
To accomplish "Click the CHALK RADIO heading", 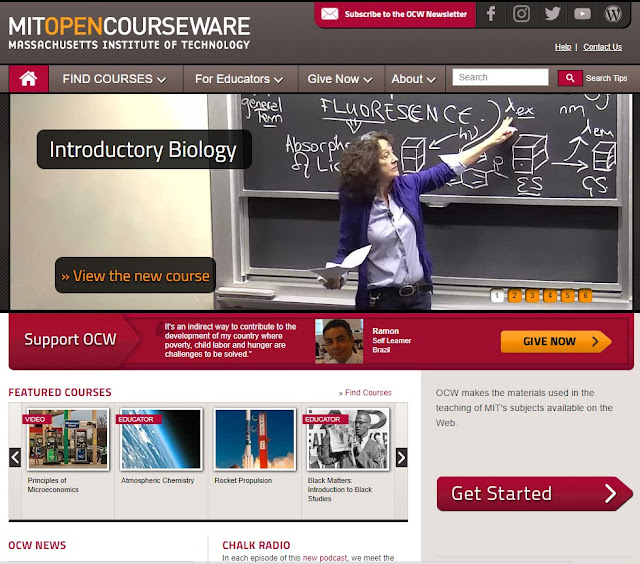I will point(256,545).
